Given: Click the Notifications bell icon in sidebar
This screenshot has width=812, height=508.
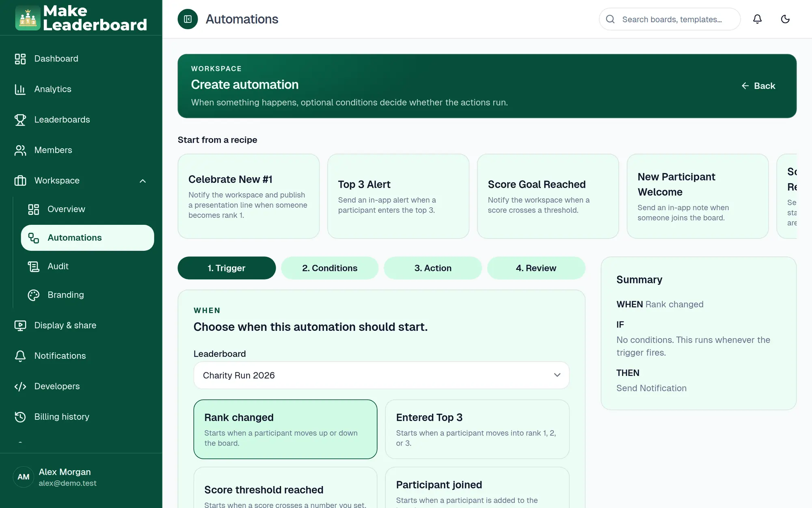Looking at the screenshot, I should pyautogui.click(x=20, y=356).
